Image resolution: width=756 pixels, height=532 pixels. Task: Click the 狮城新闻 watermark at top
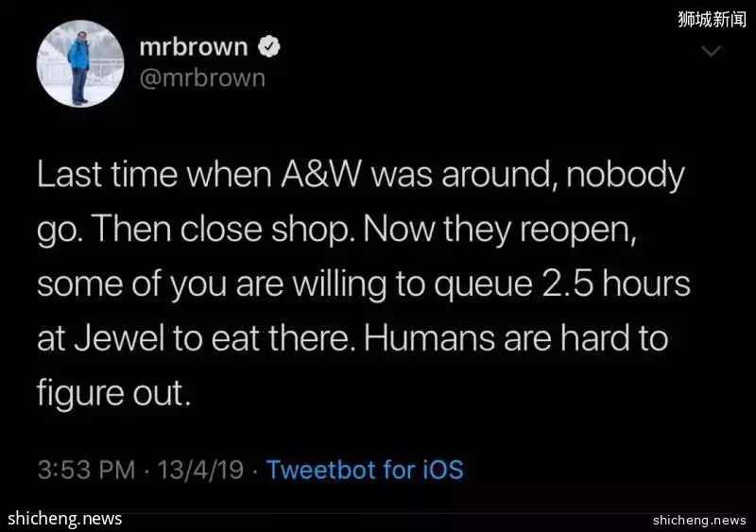click(x=712, y=19)
